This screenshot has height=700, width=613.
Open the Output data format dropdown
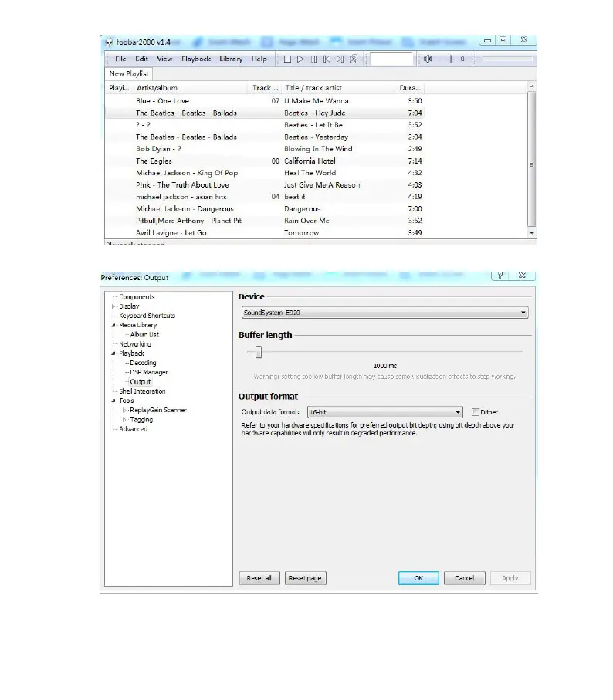[x=384, y=412]
